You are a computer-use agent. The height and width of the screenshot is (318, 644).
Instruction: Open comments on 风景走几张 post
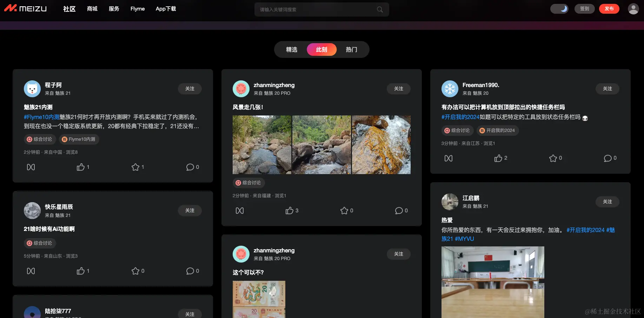tap(401, 211)
